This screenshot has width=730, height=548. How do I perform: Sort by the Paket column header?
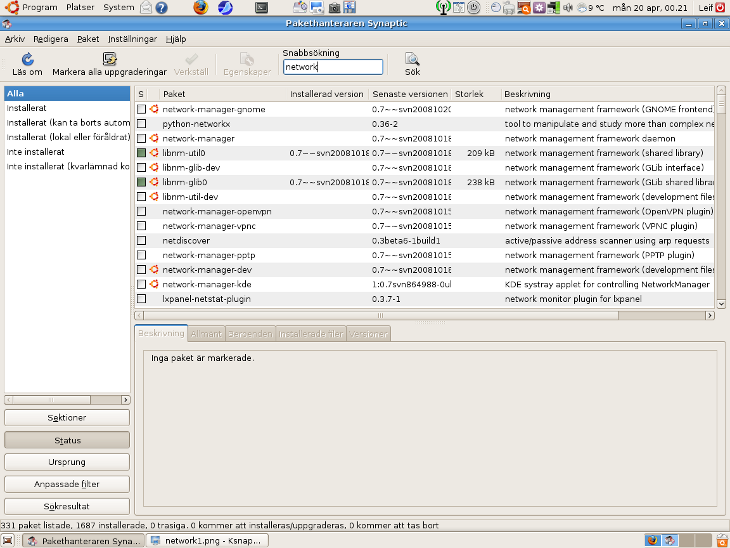click(x=223, y=94)
